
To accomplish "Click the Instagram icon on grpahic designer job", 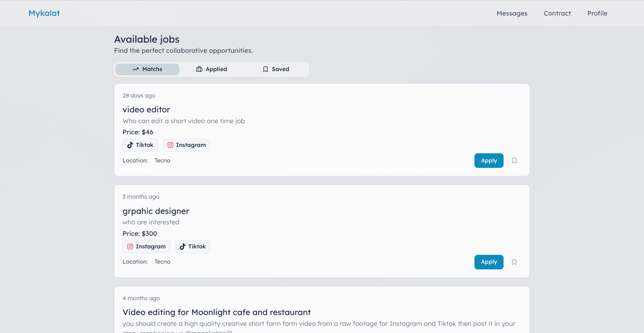I will (130, 247).
